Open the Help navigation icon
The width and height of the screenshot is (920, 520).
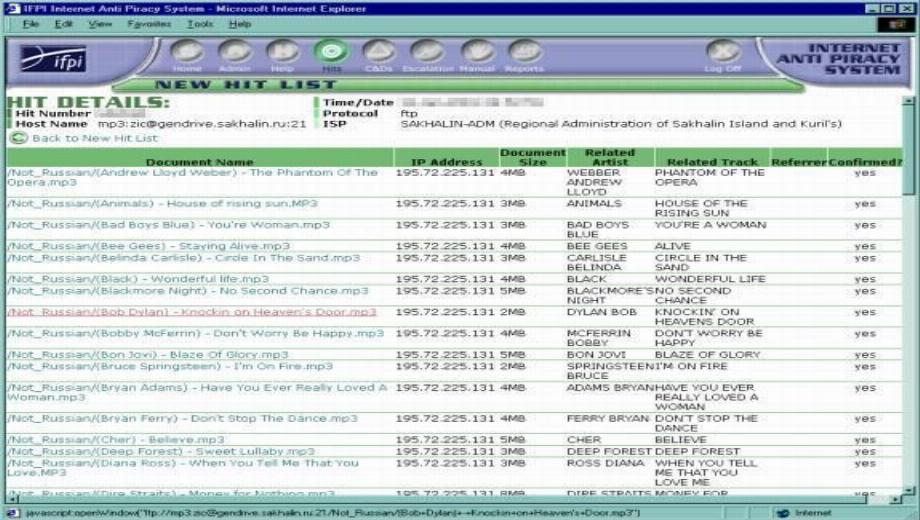(x=283, y=53)
